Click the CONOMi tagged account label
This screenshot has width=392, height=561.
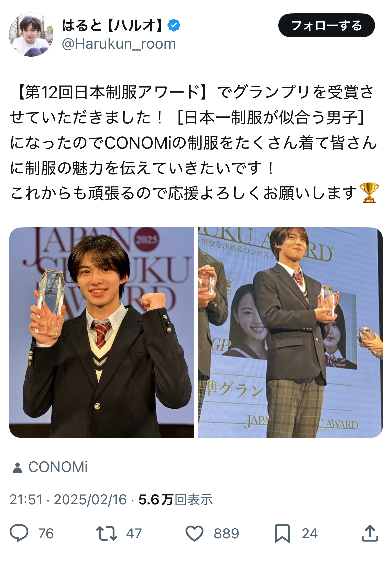click(x=58, y=467)
